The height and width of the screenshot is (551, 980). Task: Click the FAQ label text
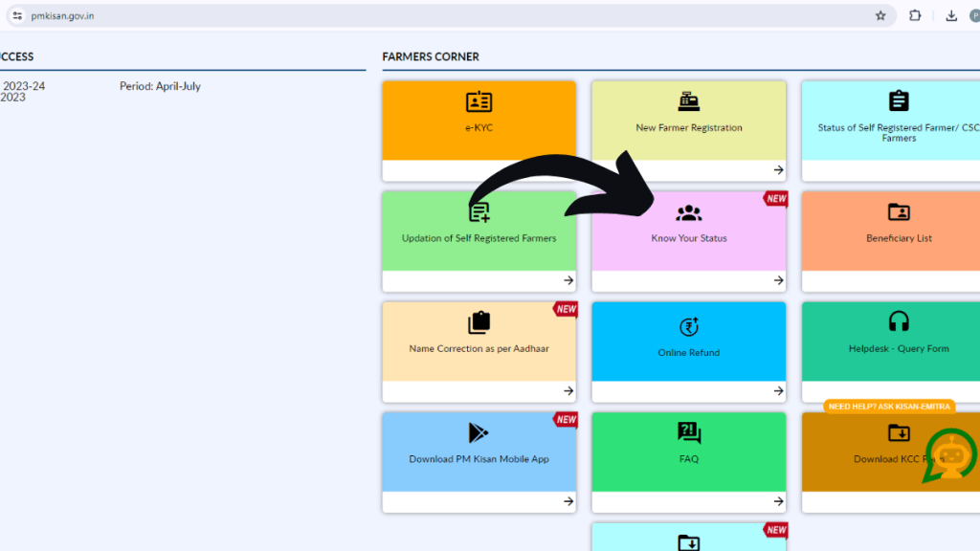(x=689, y=459)
